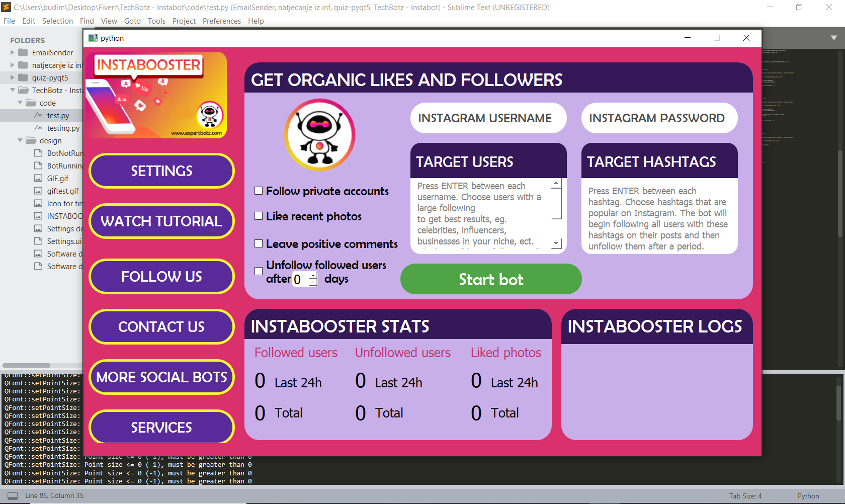The height and width of the screenshot is (504, 845).
Task: Click the natjecanje iz inf folder icon
Action: (x=23, y=65)
